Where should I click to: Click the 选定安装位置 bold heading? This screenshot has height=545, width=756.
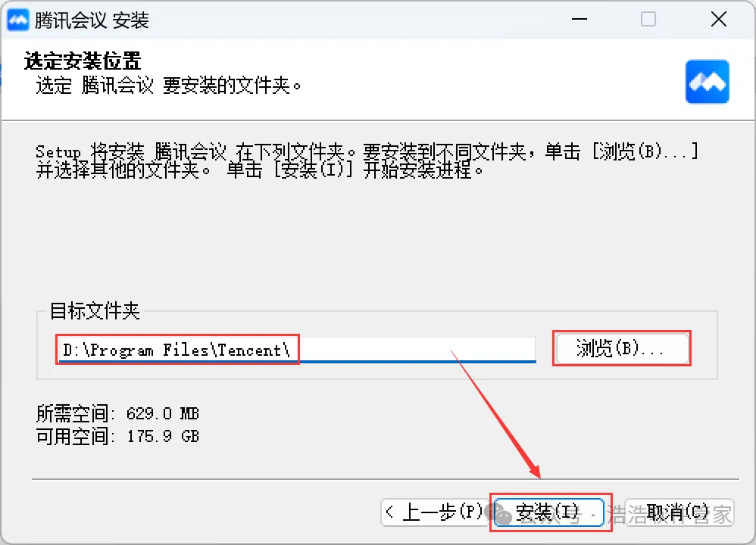[83, 61]
